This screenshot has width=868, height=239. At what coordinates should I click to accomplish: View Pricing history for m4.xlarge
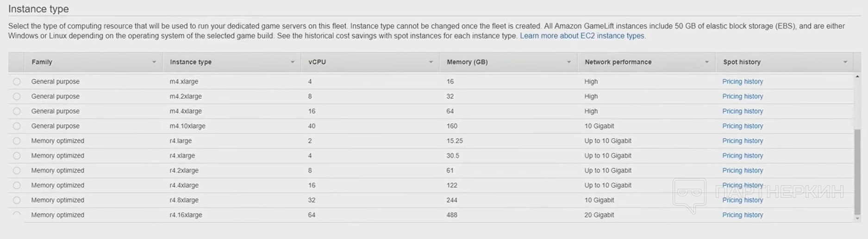743,82
